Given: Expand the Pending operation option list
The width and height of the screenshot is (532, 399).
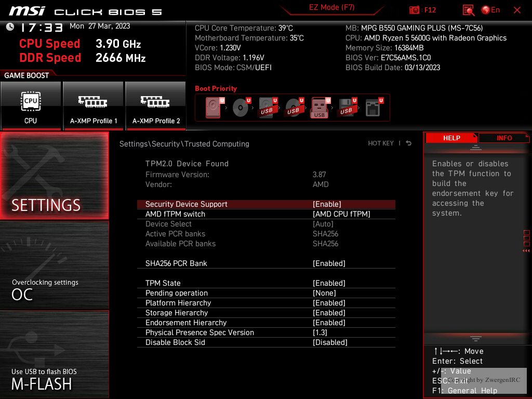Looking at the screenshot, I should (x=324, y=293).
